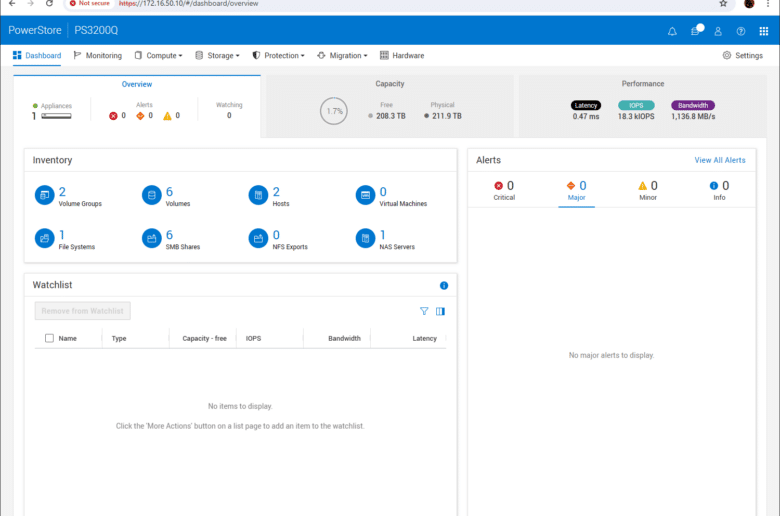Bookmark page with the star icon

(x=723, y=3)
